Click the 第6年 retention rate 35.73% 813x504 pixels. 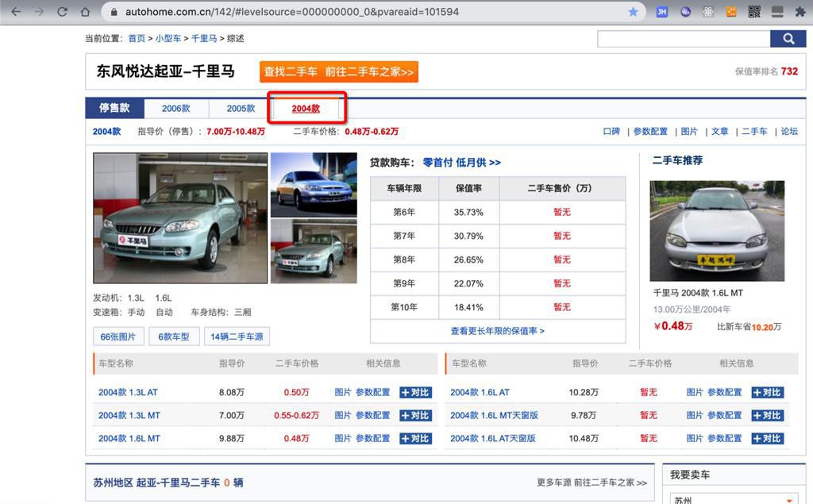(468, 212)
